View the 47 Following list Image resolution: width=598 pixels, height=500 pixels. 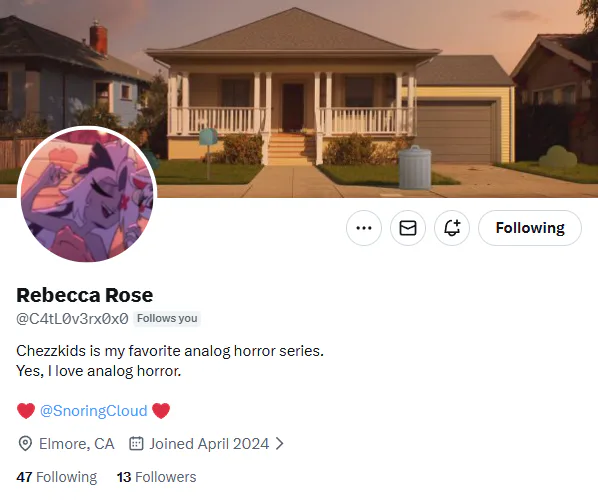tap(57, 477)
